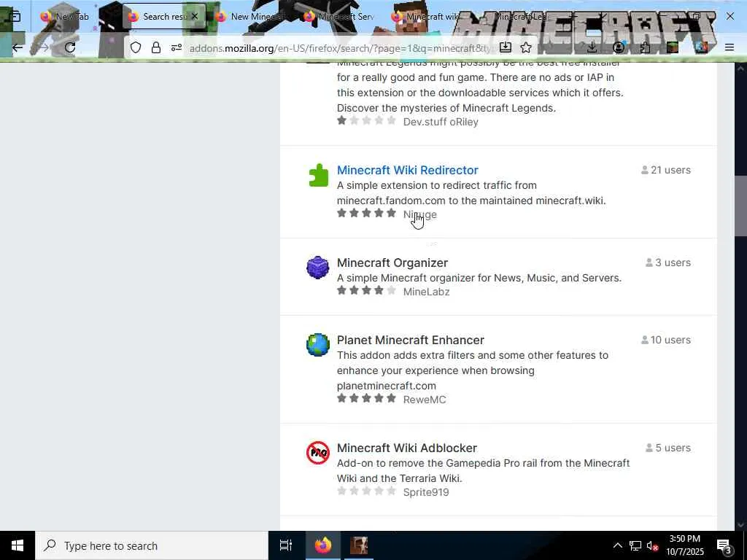Click the padlock site security icon
Screen dimensions: 747x560
(156, 47)
